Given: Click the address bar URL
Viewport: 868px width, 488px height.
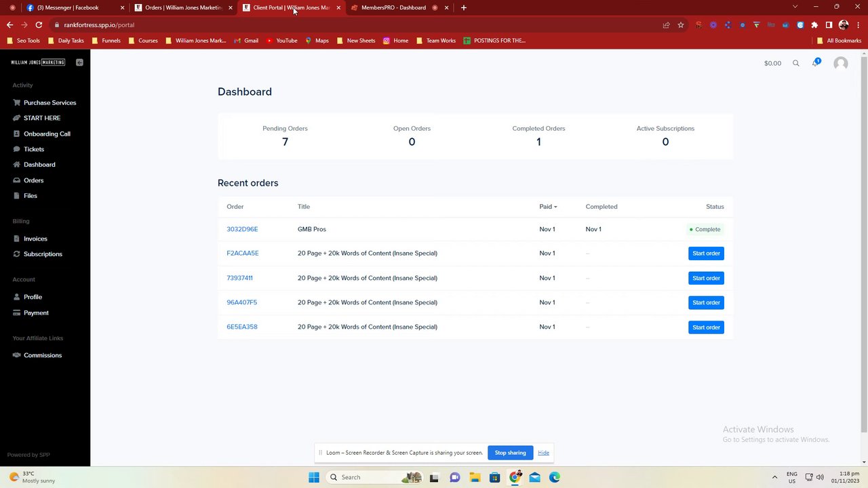Looking at the screenshot, I should tap(99, 25).
